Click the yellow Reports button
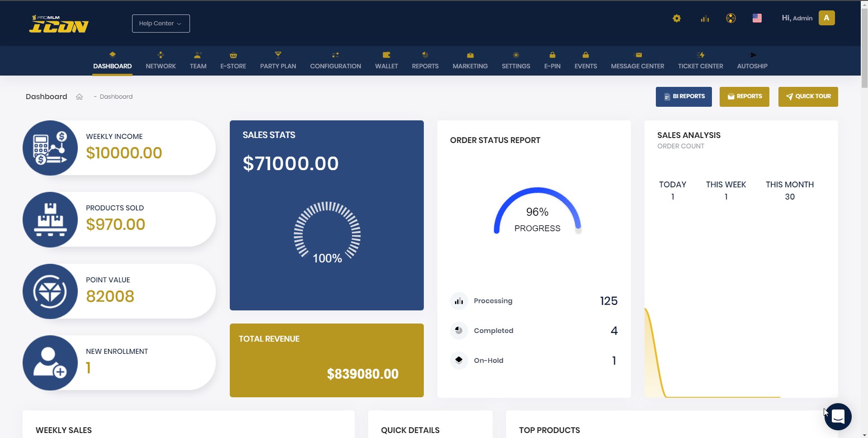Viewport: 868px width, 438px height. [x=744, y=97]
